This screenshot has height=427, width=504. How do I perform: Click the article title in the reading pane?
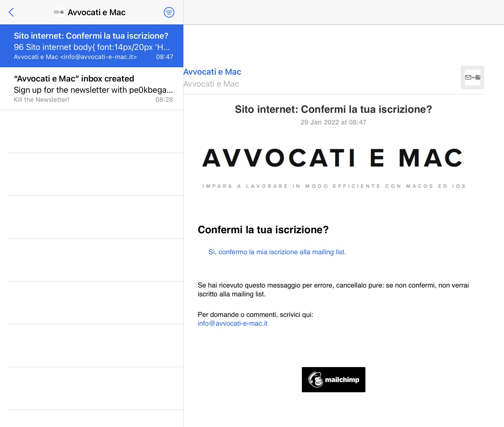pyautogui.click(x=333, y=109)
